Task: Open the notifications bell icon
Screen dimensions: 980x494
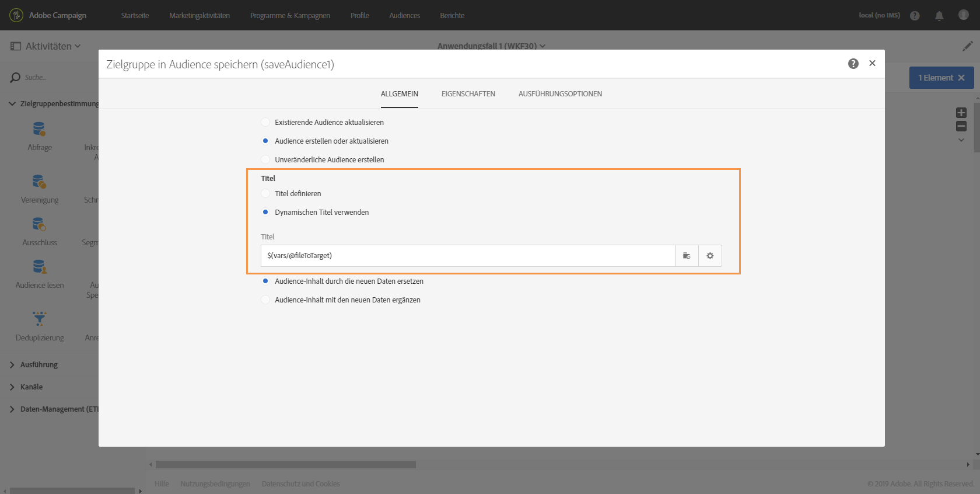Action: 939,16
